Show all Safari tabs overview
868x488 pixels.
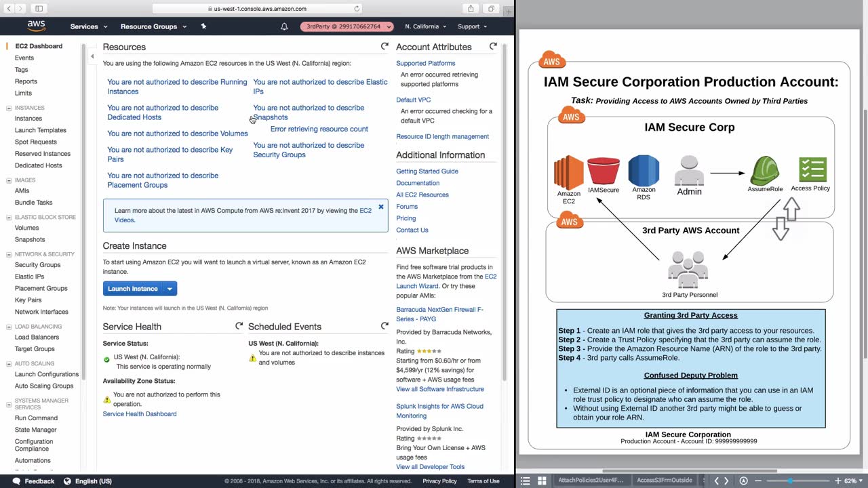(x=491, y=9)
